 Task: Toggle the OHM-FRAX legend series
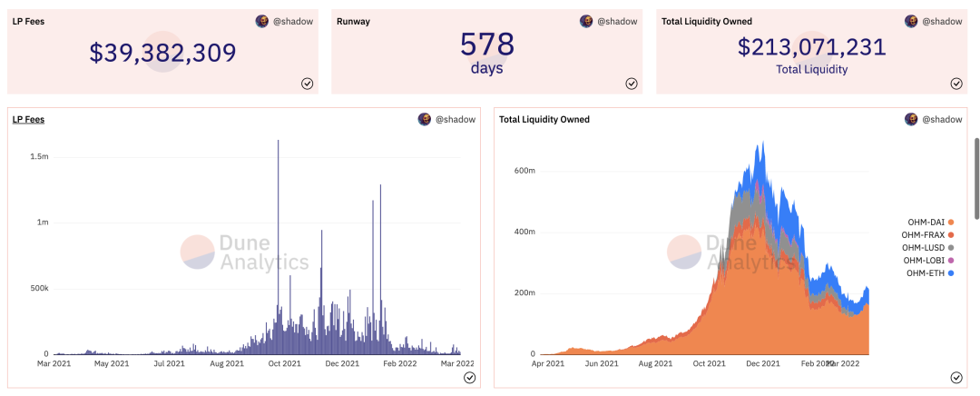tap(927, 234)
